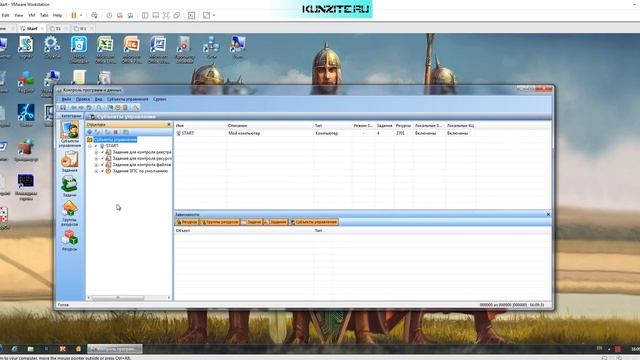Switch to the W1 VM tab
Viewport: 640px width, 360px height.
coord(82,29)
